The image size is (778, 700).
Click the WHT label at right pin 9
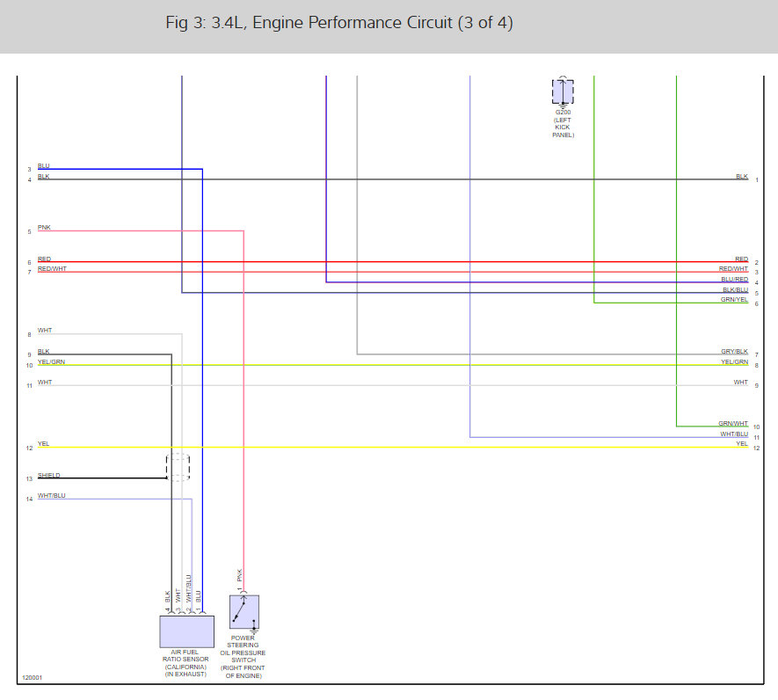[x=740, y=382]
